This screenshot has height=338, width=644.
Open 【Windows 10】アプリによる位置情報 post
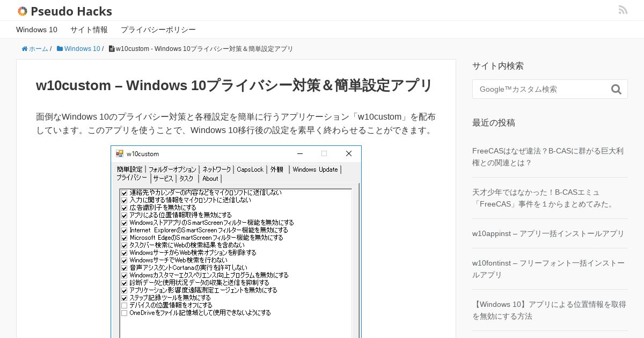549,310
